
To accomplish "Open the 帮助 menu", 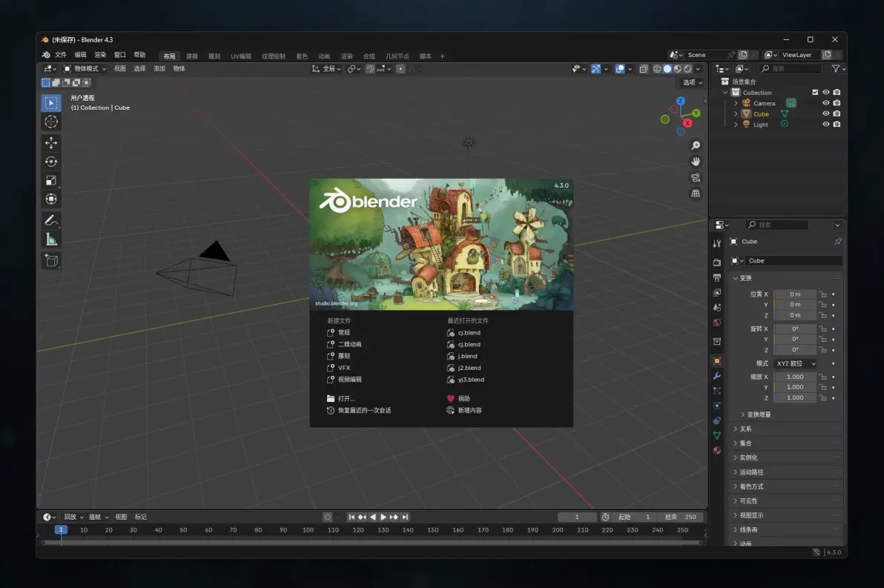I will 140,55.
